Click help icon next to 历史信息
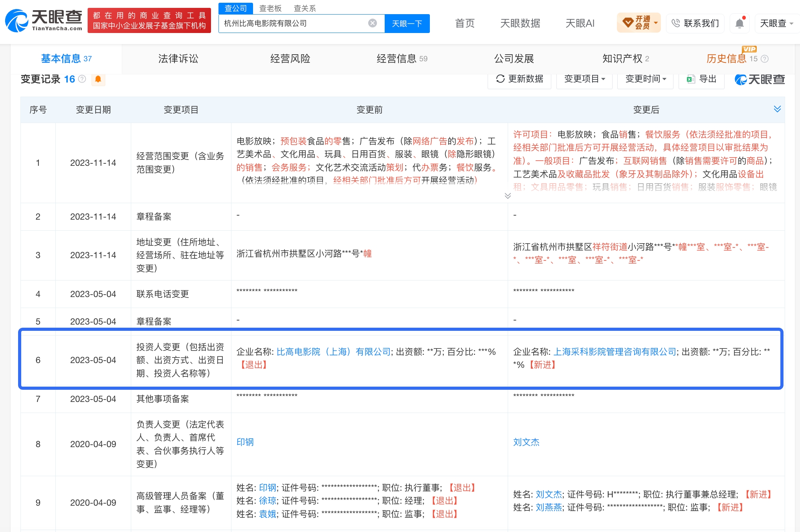The height and width of the screenshot is (532, 800). (765, 59)
